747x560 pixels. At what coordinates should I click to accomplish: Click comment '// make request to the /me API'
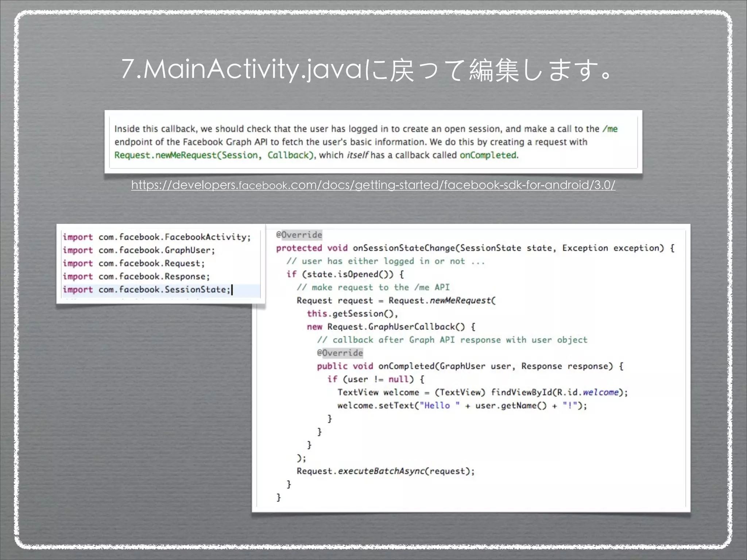pyautogui.click(x=373, y=287)
